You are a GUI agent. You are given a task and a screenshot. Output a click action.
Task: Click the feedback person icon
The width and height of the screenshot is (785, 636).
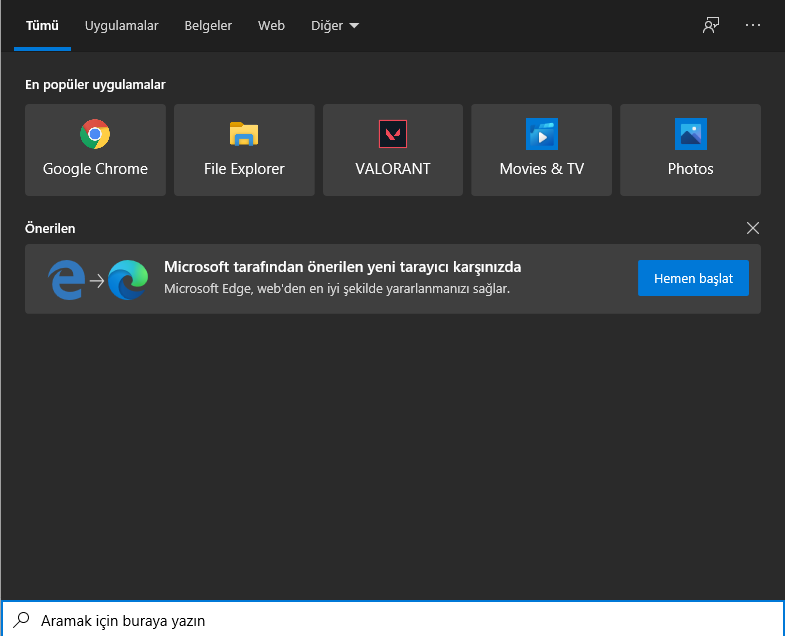[x=711, y=25]
